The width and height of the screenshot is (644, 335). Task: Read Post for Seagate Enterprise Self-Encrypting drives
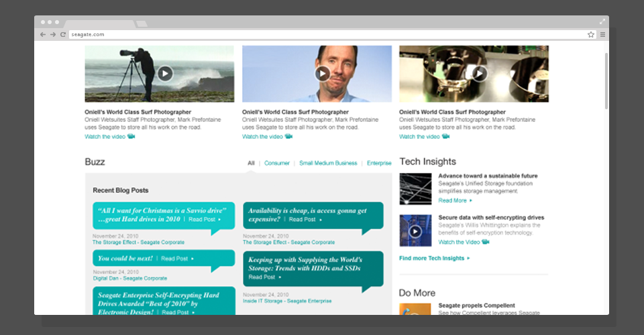(178, 312)
